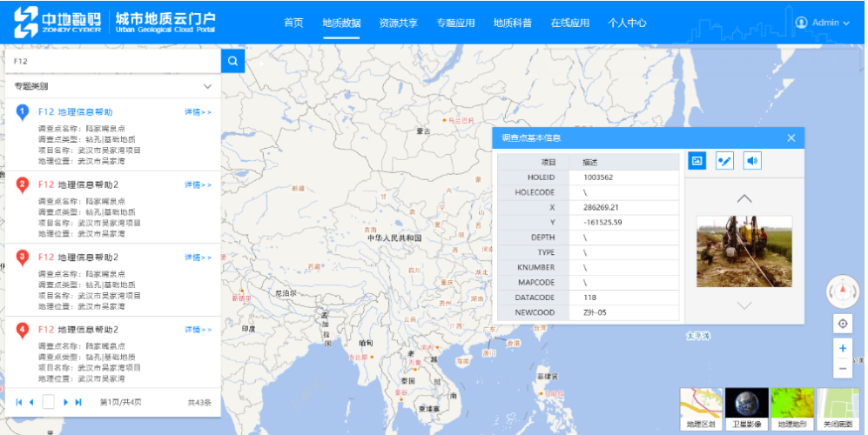Click the page number input box

point(48,402)
